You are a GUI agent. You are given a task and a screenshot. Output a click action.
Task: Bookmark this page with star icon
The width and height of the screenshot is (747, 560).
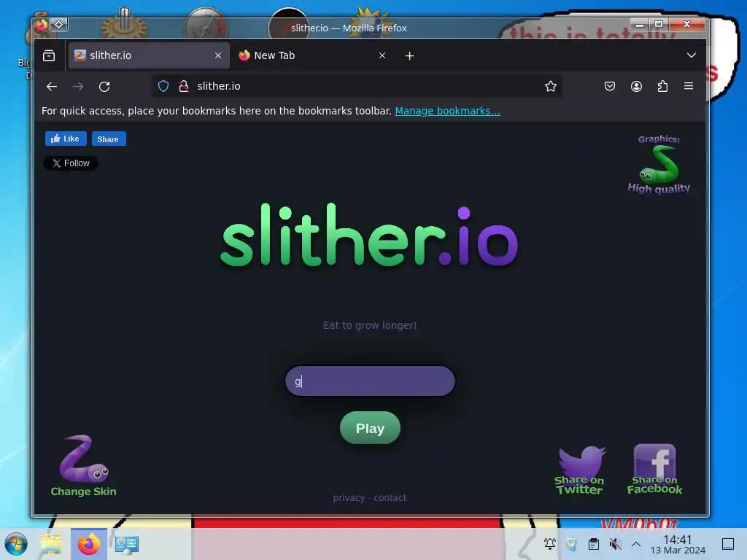[x=551, y=86]
